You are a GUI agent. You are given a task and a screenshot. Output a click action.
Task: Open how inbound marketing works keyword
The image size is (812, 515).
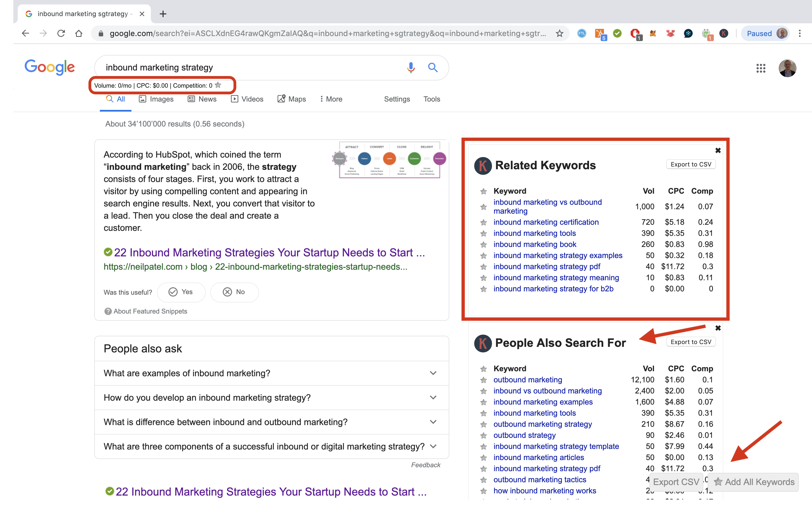click(x=545, y=491)
